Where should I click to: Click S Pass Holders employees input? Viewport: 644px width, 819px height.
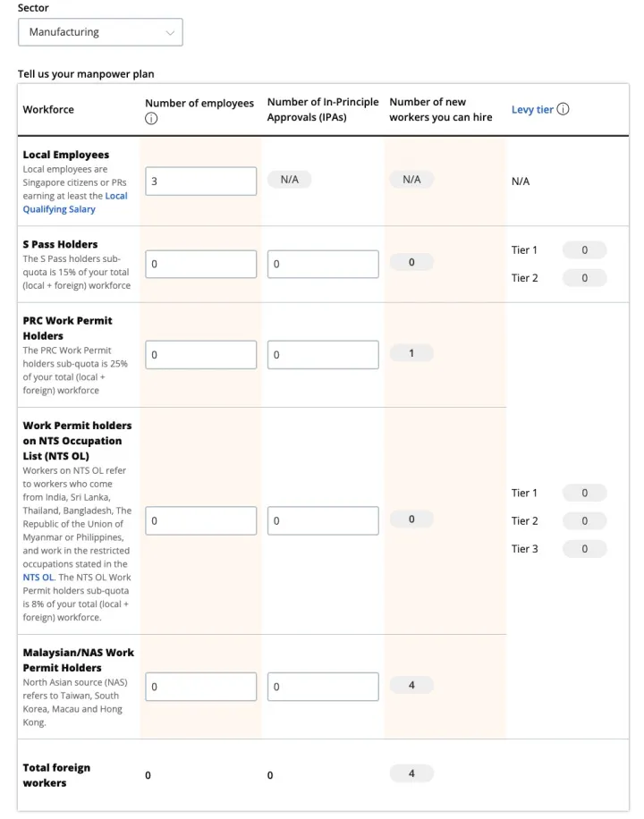coord(200,264)
